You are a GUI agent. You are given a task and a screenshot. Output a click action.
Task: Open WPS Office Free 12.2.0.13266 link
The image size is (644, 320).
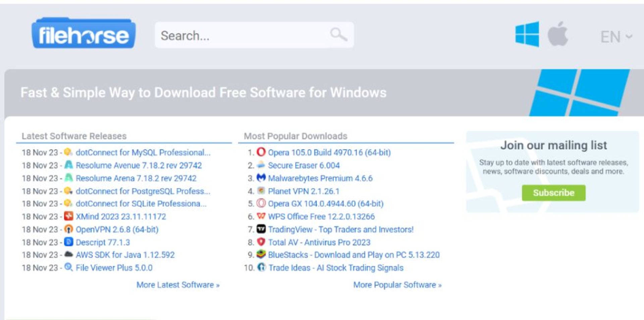point(322,216)
